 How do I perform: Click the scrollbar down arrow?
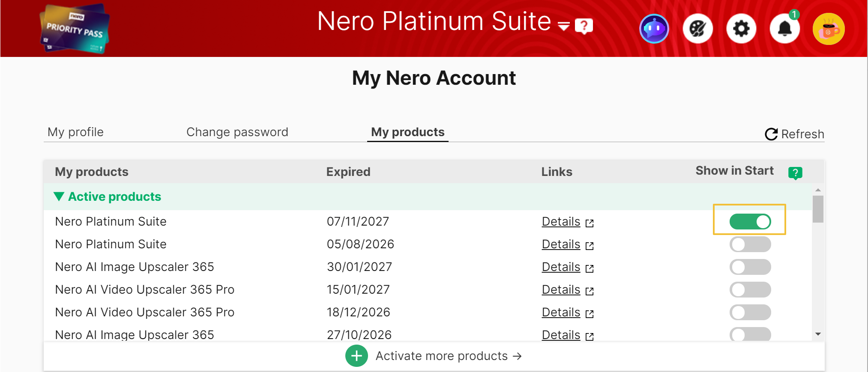[x=818, y=334]
